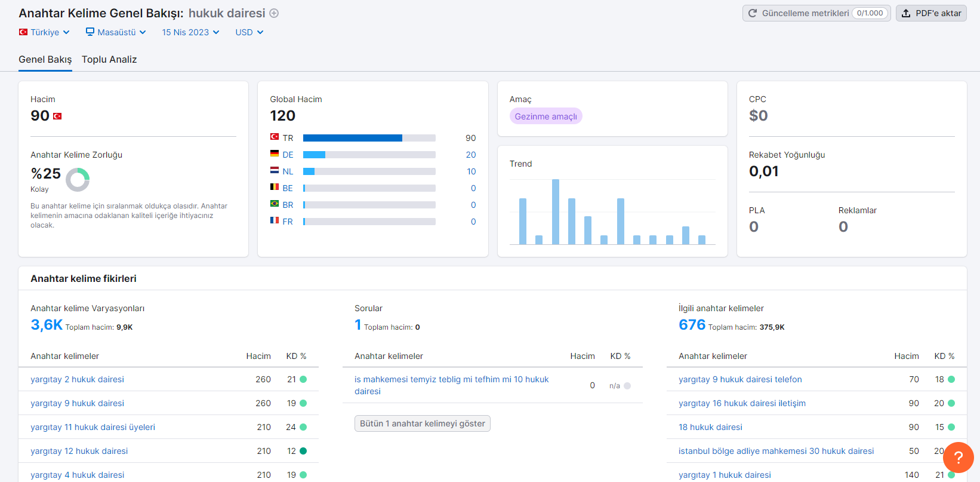Click the keyword difficulty donut chart

pos(78,179)
